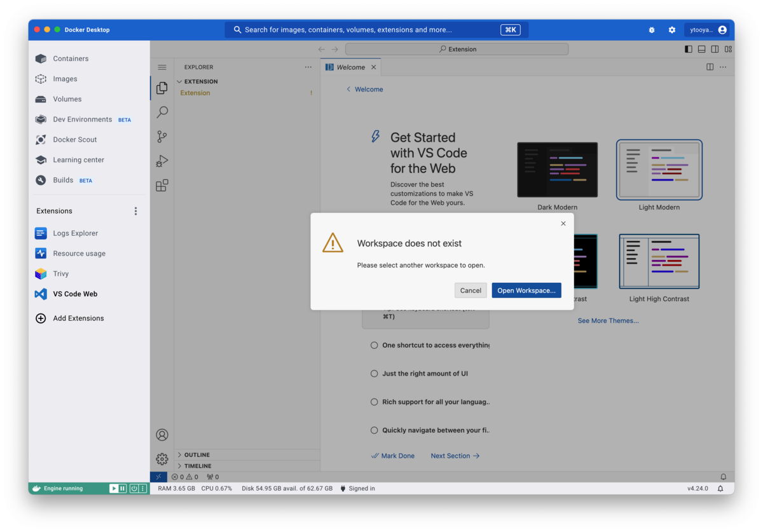The width and height of the screenshot is (763, 532).
Task: Open the Customize Layout control
Action: (729, 50)
